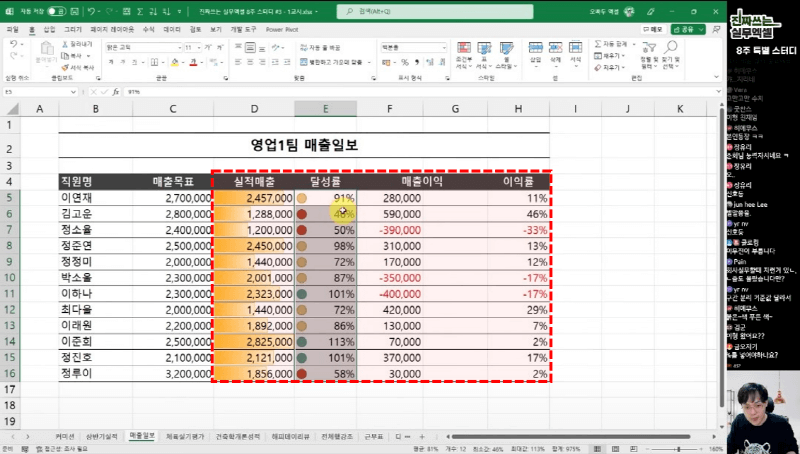
Task: Open the Insert (삽입) ribbon tab
Action: pos(49,30)
